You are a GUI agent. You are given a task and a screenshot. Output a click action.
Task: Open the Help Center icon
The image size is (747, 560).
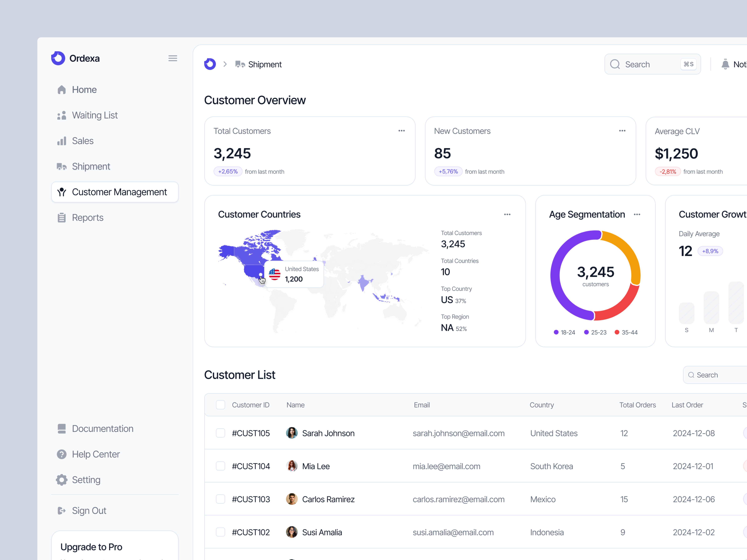coord(62,454)
